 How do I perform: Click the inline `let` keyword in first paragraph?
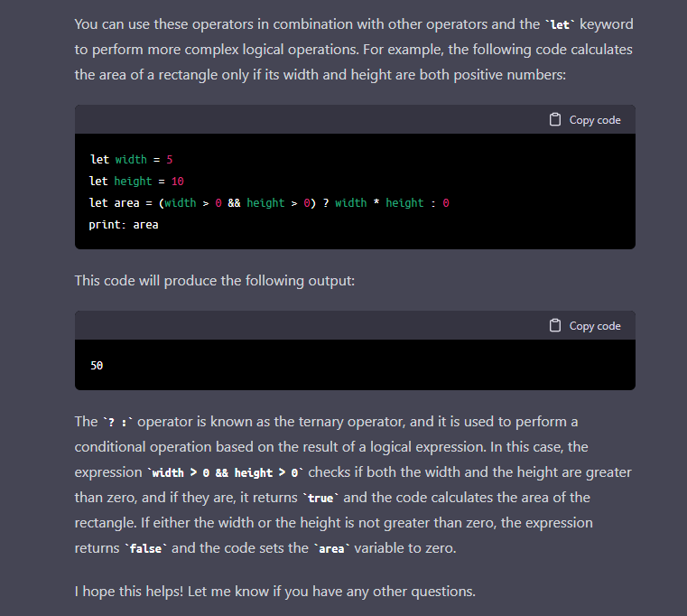coord(560,25)
